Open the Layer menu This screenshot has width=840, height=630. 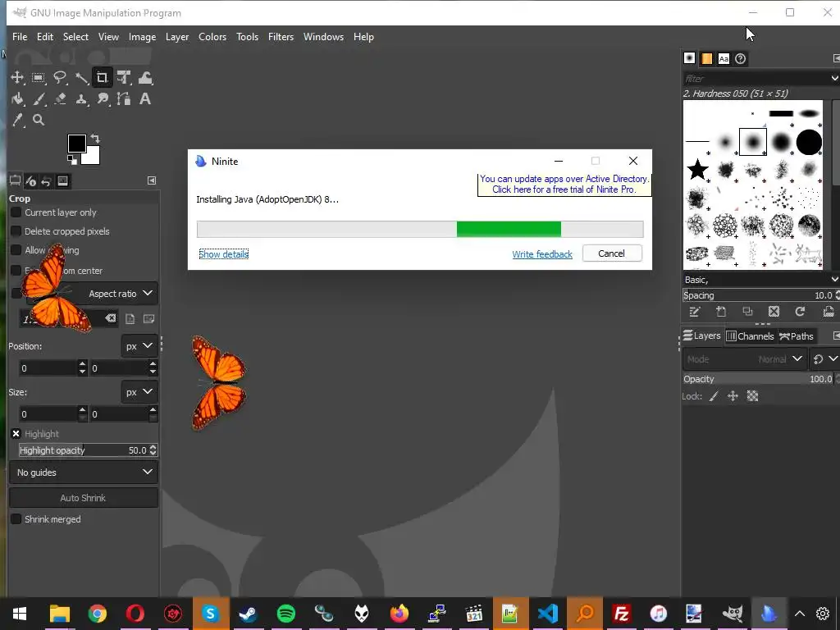(177, 37)
